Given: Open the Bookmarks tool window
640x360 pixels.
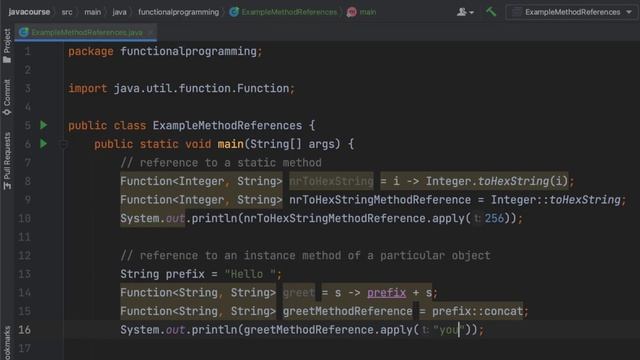Looking at the screenshot, I should (x=7, y=343).
